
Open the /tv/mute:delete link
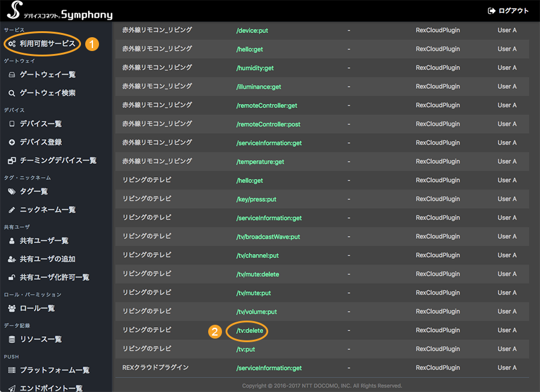(257, 274)
